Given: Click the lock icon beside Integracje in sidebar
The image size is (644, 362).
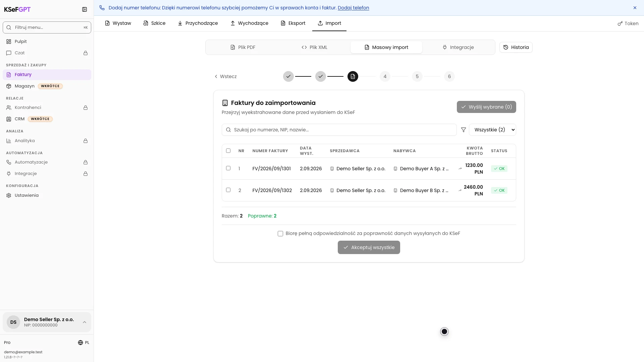Looking at the screenshot, I should tap(86, 174).
